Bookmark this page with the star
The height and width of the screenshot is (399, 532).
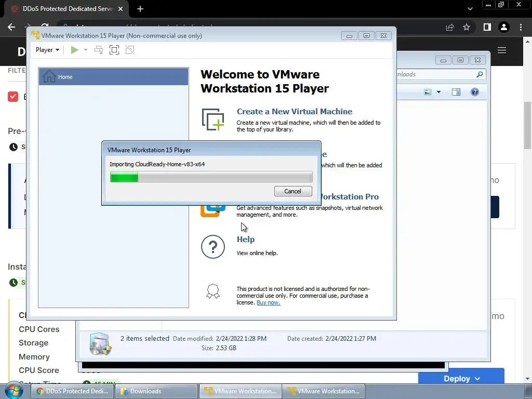click(467, 27)
